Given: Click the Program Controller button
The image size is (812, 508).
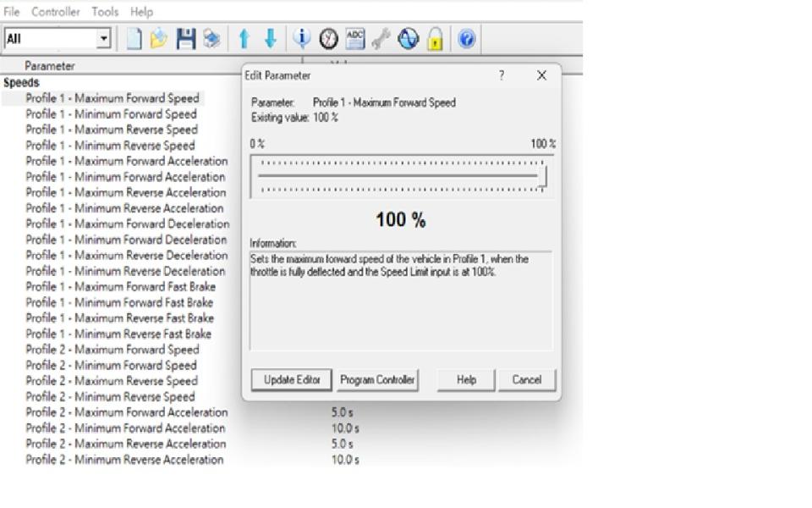Looking at the screenshot, I should tap(377, 380).
